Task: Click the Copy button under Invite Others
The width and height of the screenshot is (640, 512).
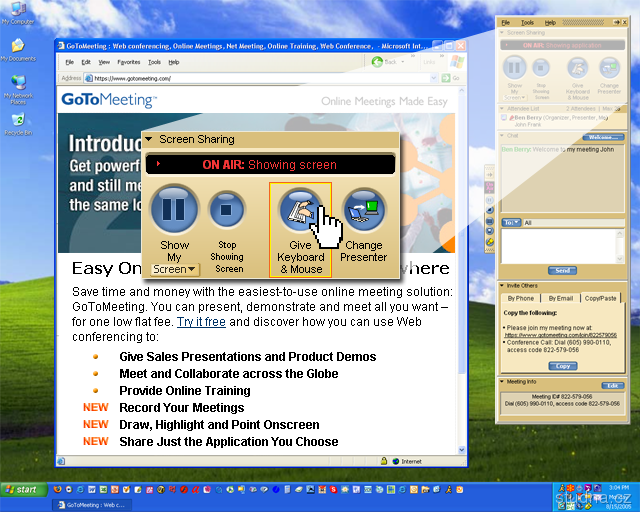Action: [x=562, y=366]
